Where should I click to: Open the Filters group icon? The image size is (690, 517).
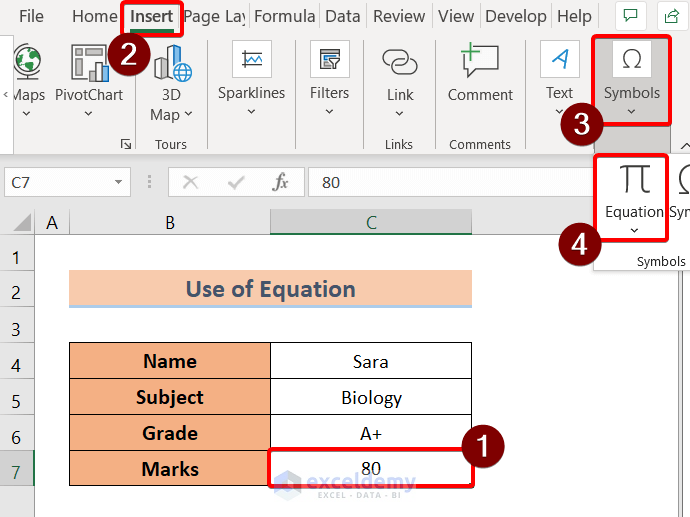coord(329,60)
